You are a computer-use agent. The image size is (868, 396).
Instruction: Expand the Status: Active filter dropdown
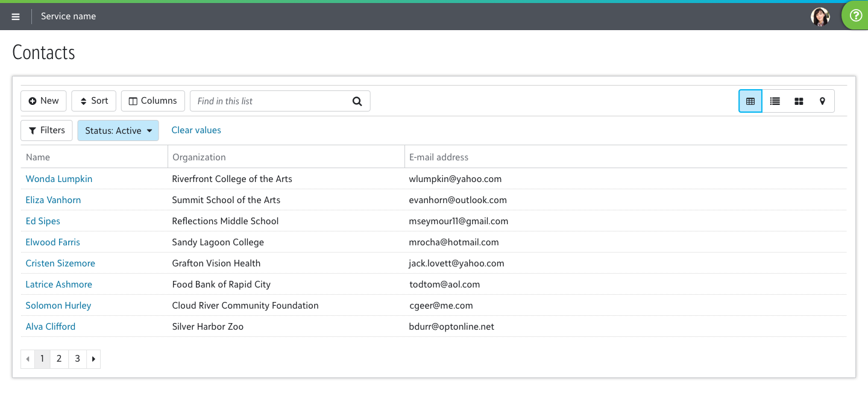click(x=118, y=131)
